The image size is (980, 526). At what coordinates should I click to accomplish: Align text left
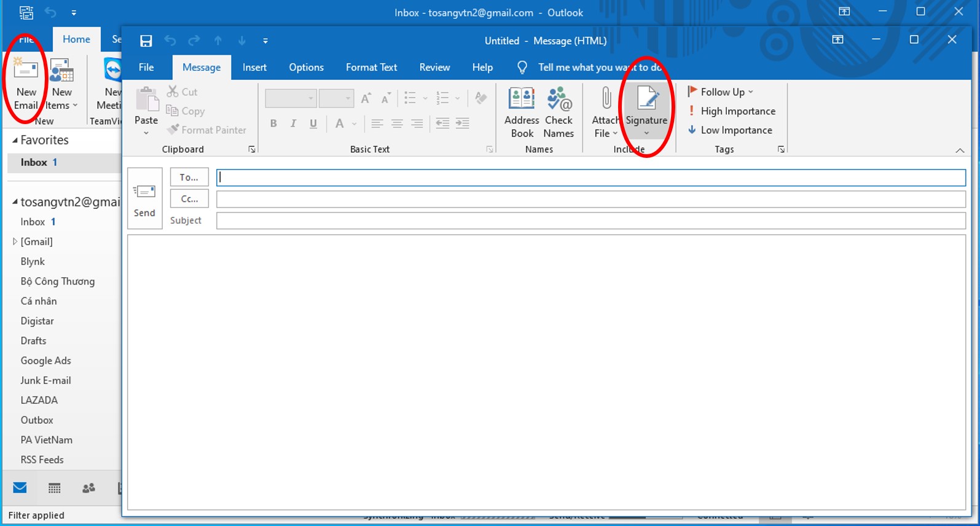pyautogui.click(x=377, y=124)
